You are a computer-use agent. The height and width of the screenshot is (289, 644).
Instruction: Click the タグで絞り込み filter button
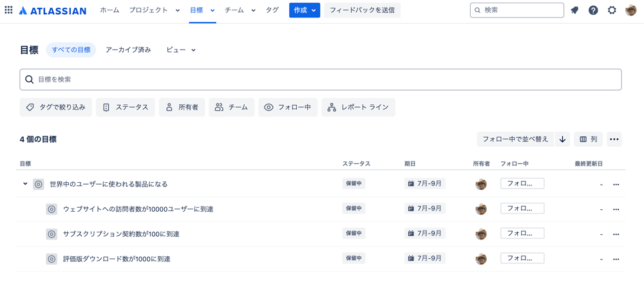[x=56, y=107]
